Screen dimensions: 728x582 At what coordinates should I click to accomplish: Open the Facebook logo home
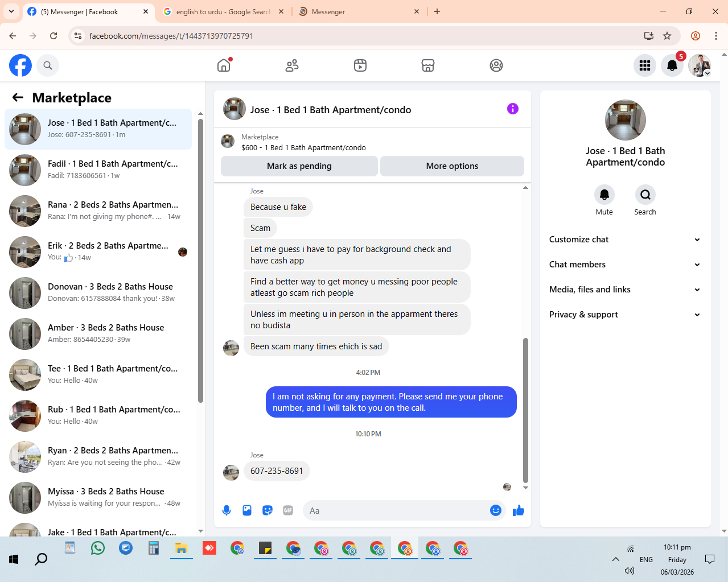(20, 65)
